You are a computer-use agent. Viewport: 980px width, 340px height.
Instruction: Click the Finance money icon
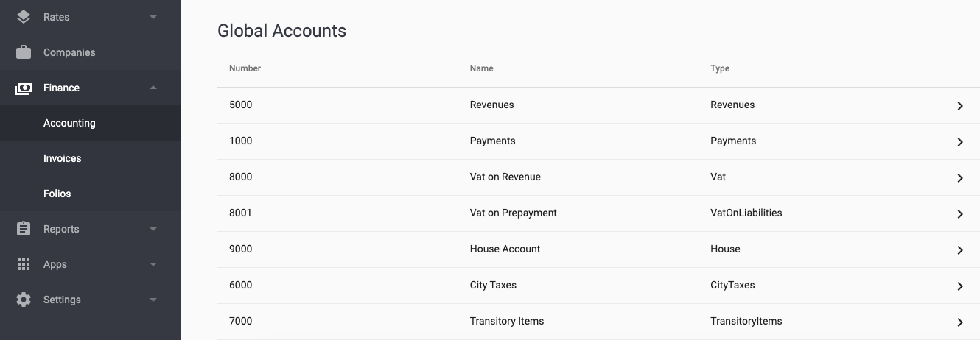coord(24,88)
